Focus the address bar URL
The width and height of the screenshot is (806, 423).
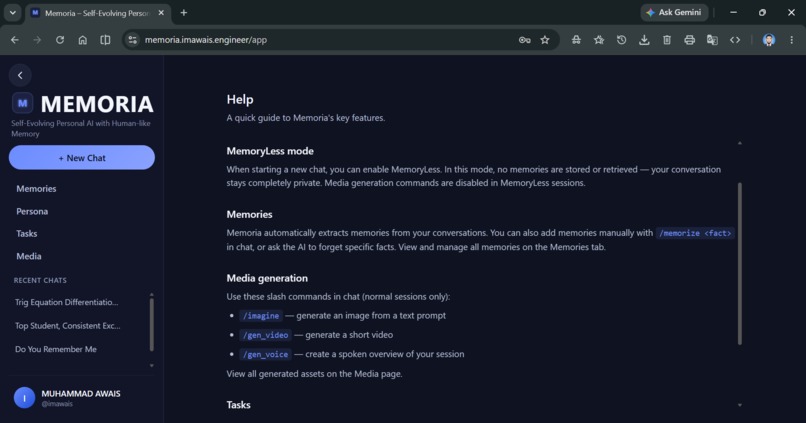(x=206, y=40)
